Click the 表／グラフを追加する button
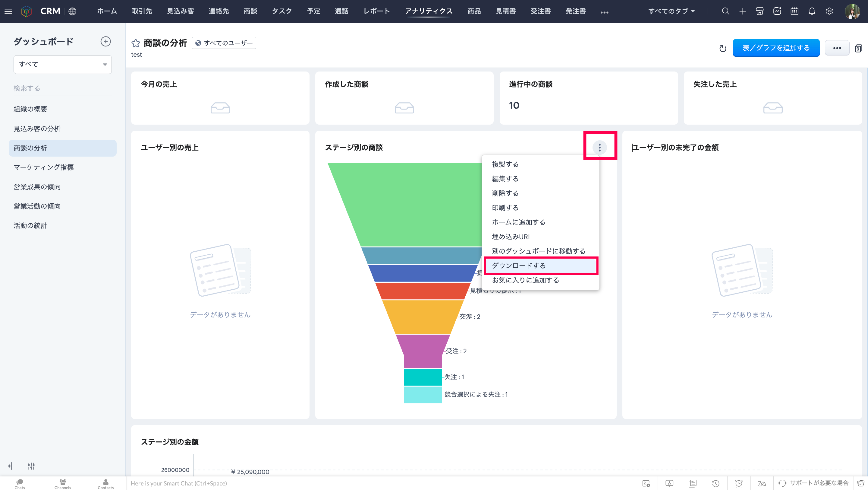Image resolution: width=868 pixels, height=490 pixels. 776,48
